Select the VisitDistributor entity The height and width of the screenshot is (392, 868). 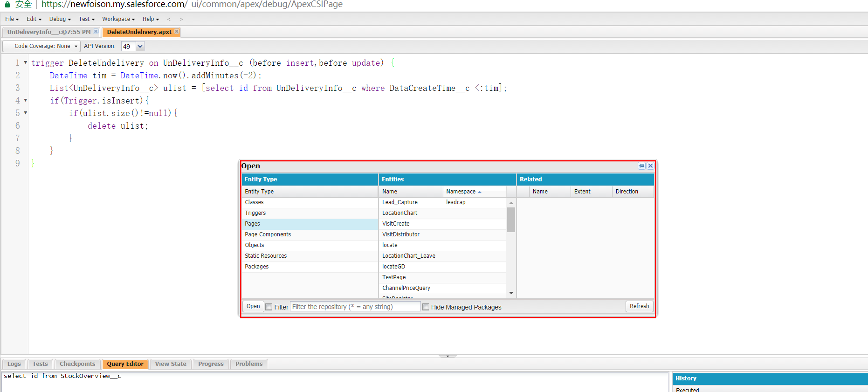pyautogui.click(x=443, y=234)
